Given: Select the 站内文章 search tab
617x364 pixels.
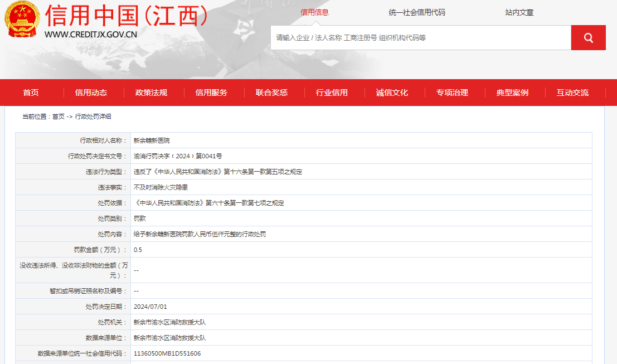Looking at the screenshot, I should [x=519, y=13].
